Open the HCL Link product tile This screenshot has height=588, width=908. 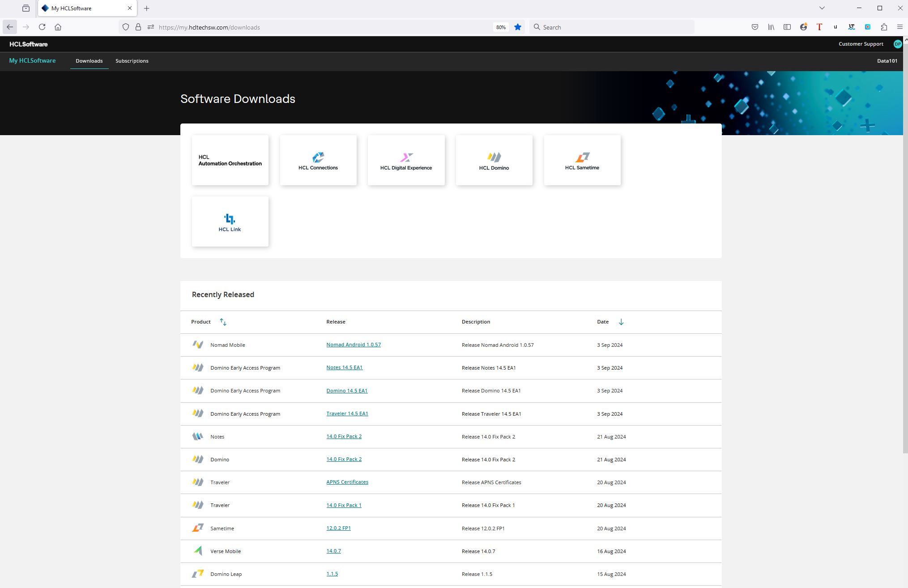230,222
